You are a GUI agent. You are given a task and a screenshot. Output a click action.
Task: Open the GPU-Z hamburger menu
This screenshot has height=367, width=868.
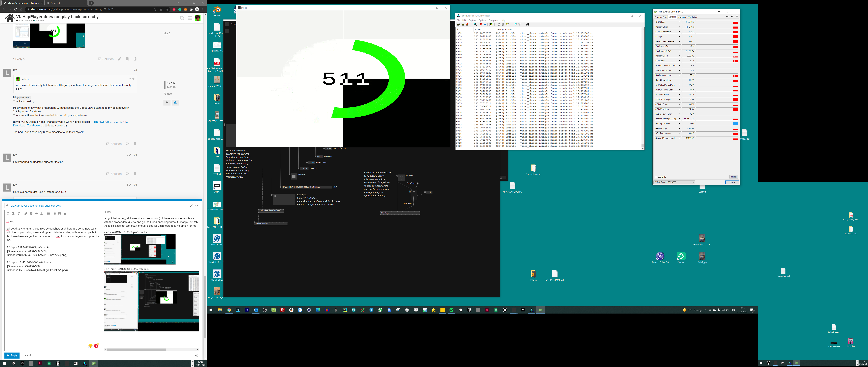[737, 16]
